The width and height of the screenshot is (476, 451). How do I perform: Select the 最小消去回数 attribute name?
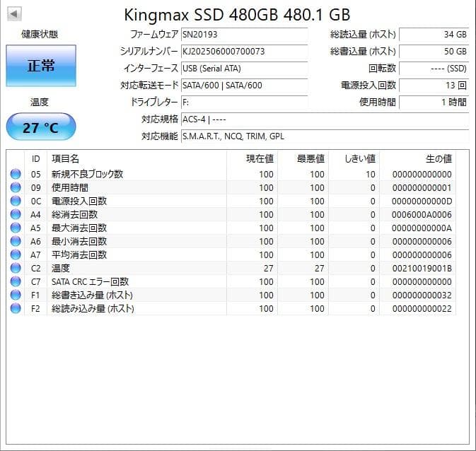(x=79, y=241)
